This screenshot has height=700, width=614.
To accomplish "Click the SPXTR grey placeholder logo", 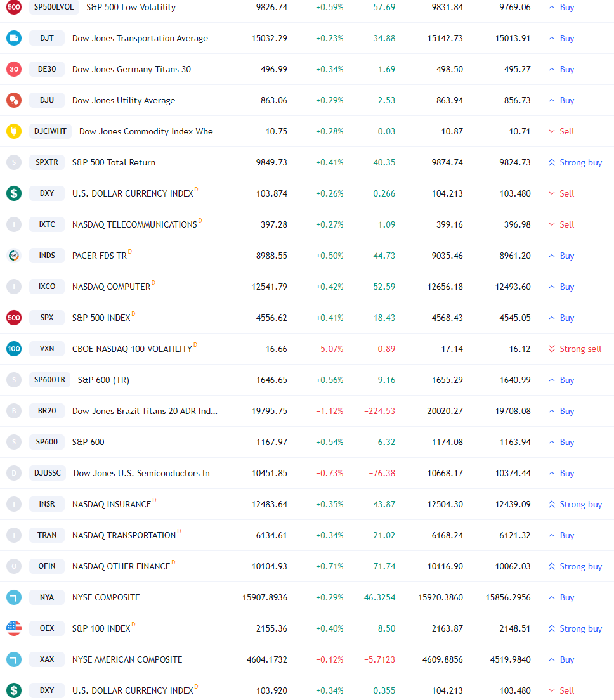I will (14, 162).
